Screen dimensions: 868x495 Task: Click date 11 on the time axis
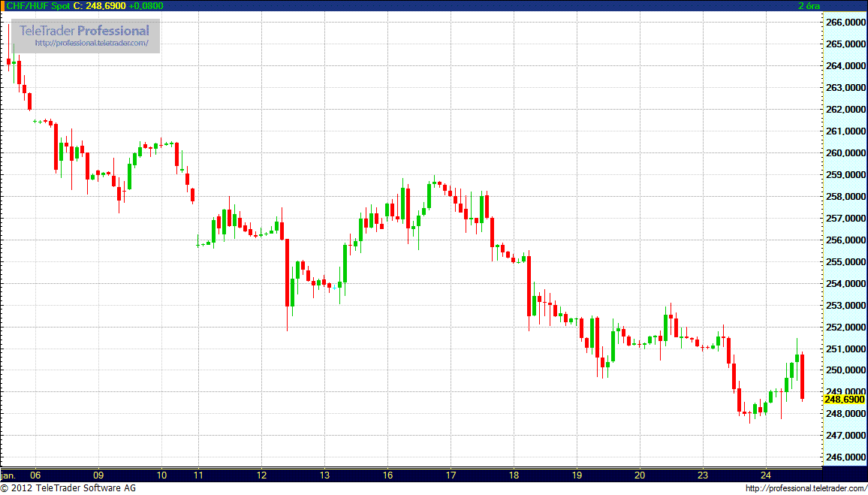[x=198, y=475]
